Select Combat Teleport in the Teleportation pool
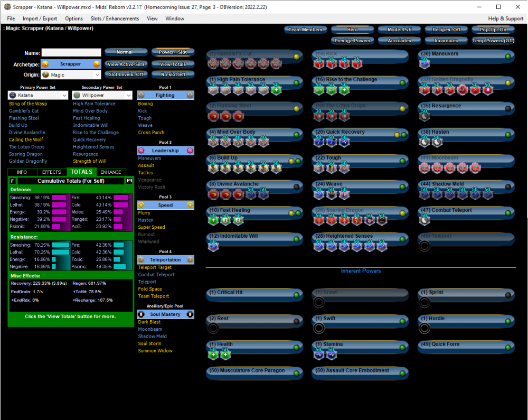Screen dimensions: 528x420 click(156, 274)
